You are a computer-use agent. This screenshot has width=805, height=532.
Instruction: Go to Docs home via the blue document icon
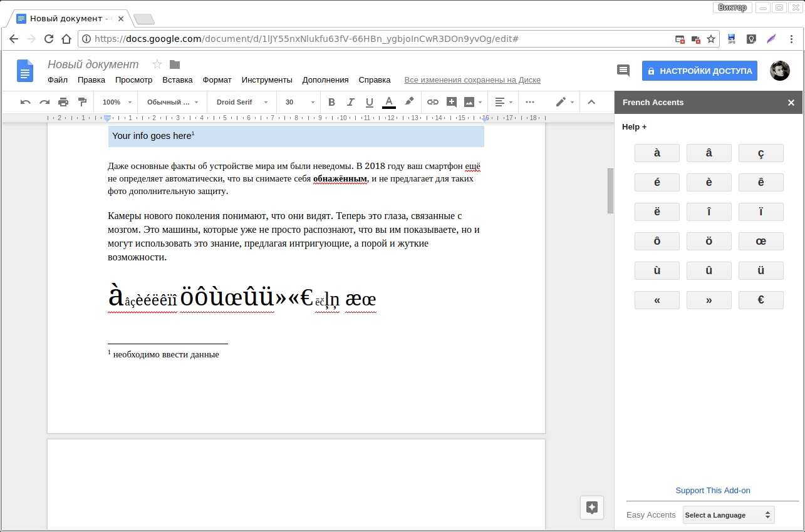pos(25,71)
